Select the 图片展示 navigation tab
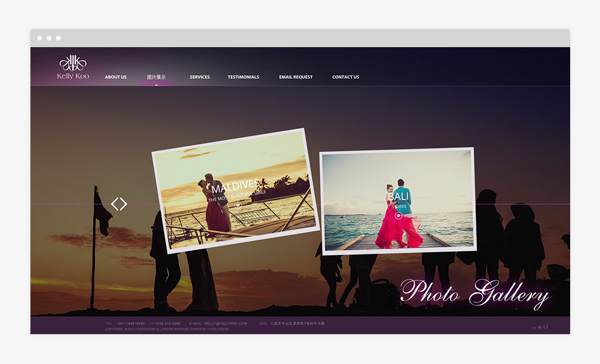Screen dimensions: 600x364 [x=156, y=77]
